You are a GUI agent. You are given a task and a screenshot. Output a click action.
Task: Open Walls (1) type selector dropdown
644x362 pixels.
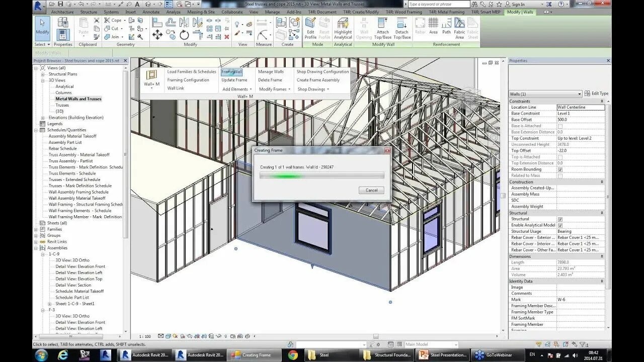(545, 94)
